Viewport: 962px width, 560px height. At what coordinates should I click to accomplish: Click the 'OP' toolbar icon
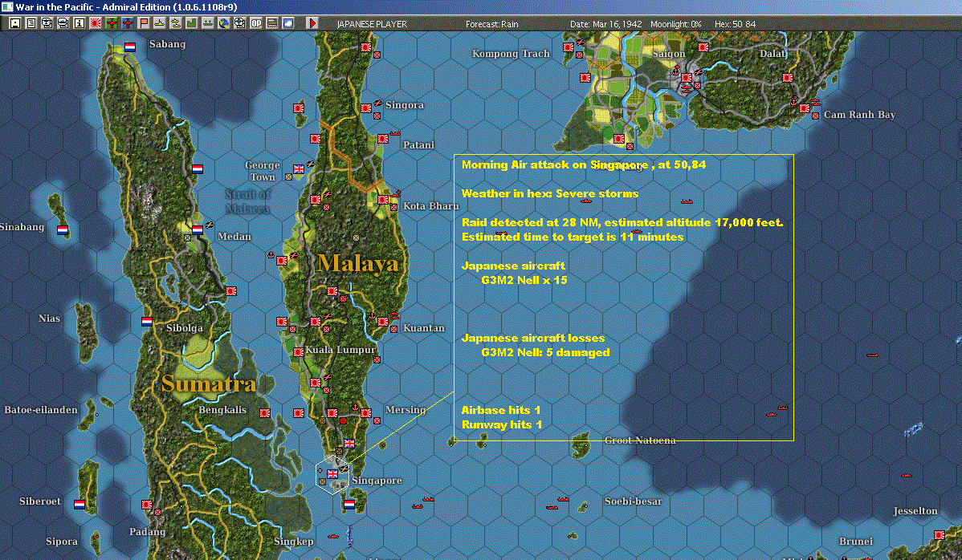point(256,23)
